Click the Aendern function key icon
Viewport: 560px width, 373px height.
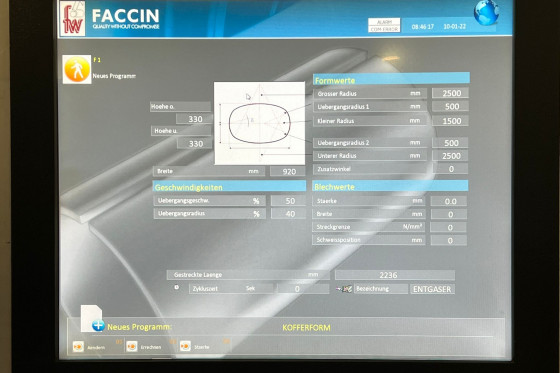78,347
